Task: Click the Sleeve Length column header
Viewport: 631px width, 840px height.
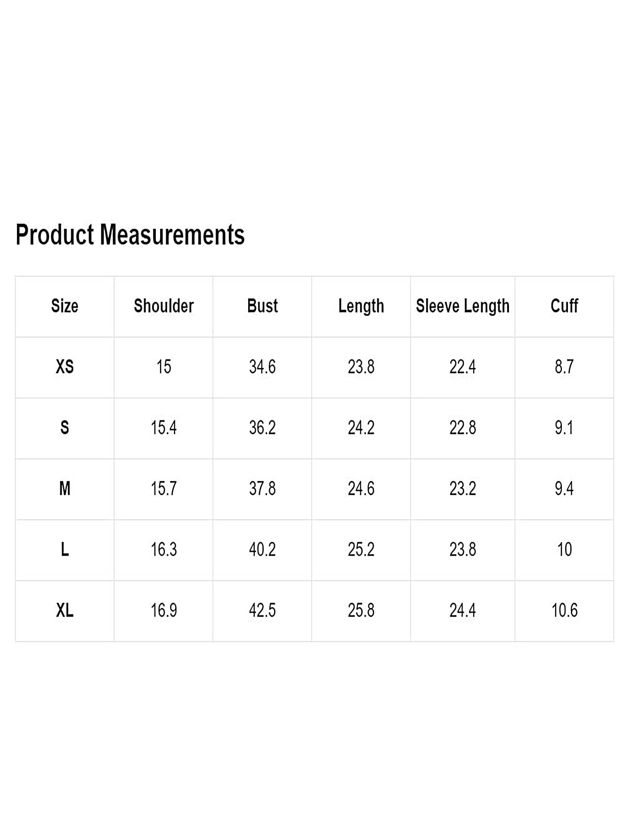Action: [x=463, y=307]
